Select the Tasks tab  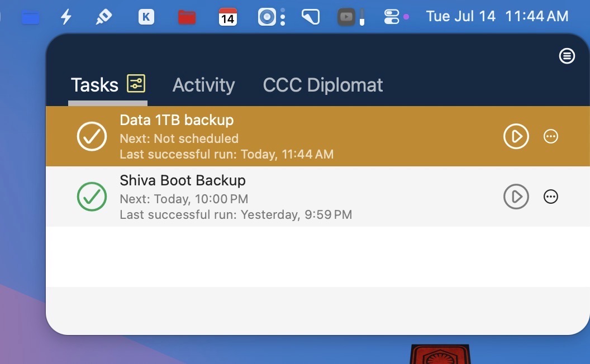pos(94,85)
